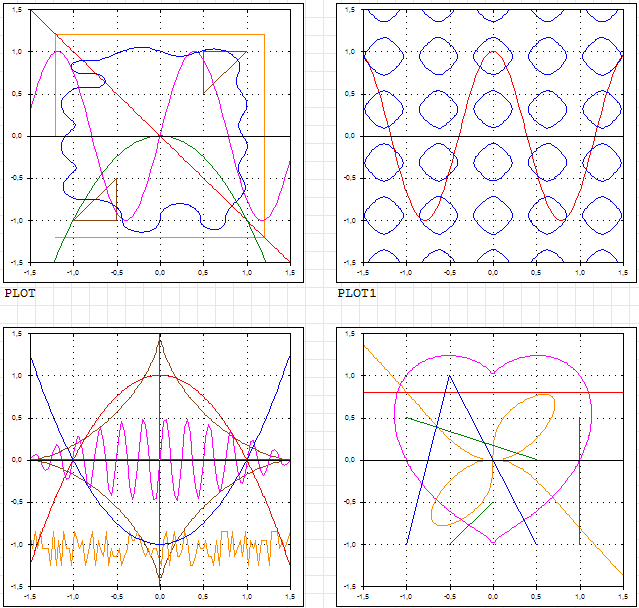The height and width of the screenshot is (608, 639).
Task: Click the red arch top in bottom-left plot
Action: (160, 376)
